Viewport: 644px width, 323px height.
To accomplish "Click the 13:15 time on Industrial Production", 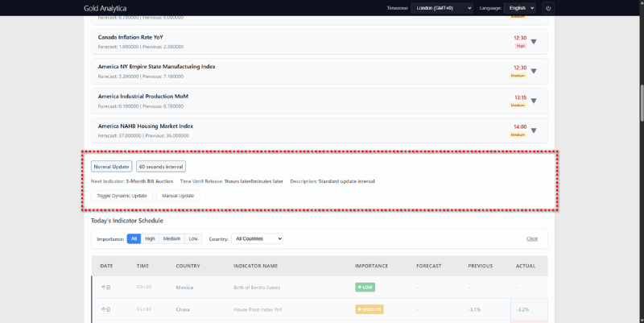I will pyautogui.click(x=520, y=97).
